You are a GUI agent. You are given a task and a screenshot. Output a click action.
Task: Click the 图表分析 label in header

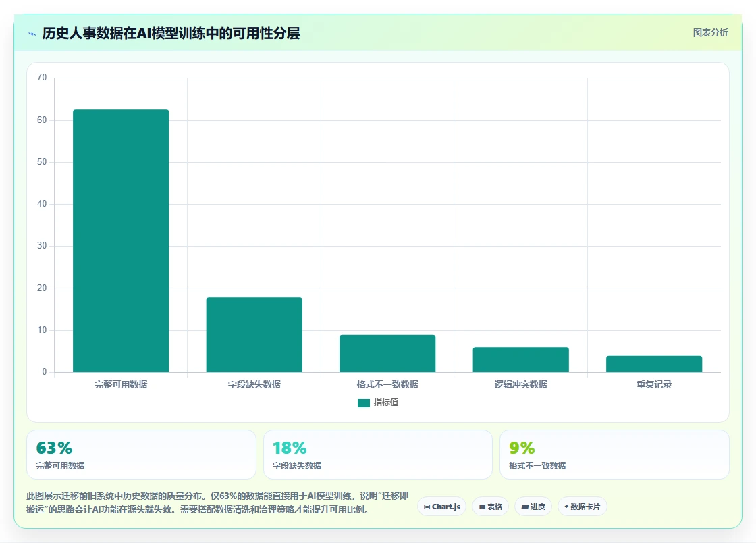[x=710, y=33]
